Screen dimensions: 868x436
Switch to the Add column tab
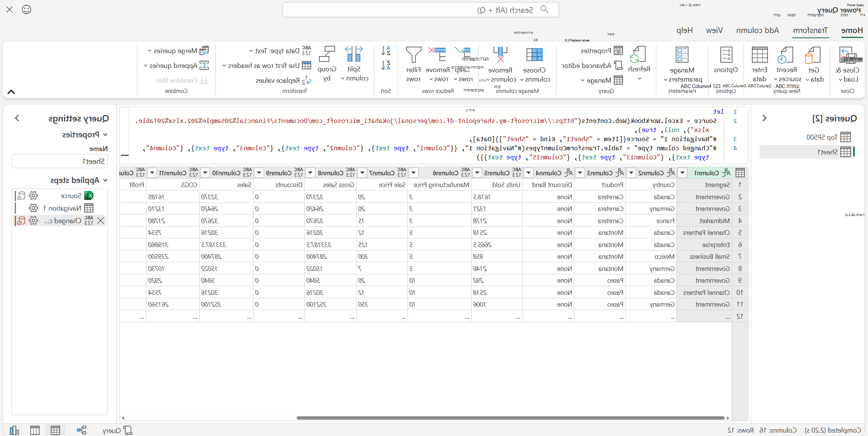click(x=758, y=30)
